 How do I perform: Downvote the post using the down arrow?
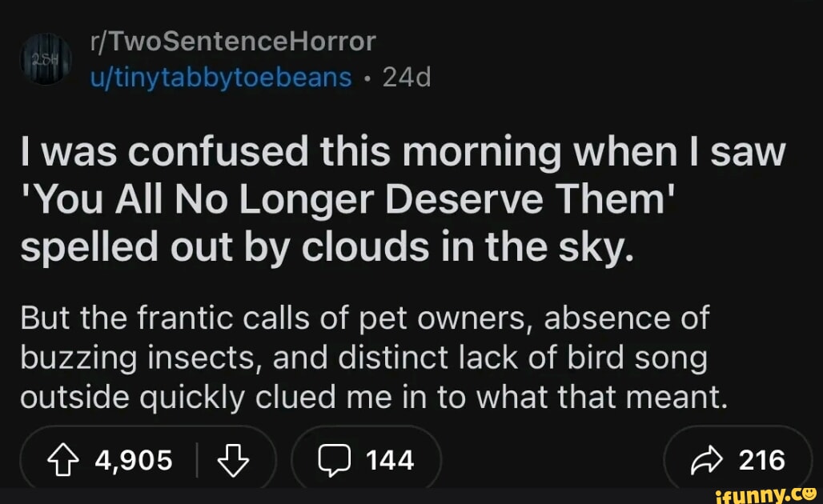pyautogui.click(x=233, y=460)
